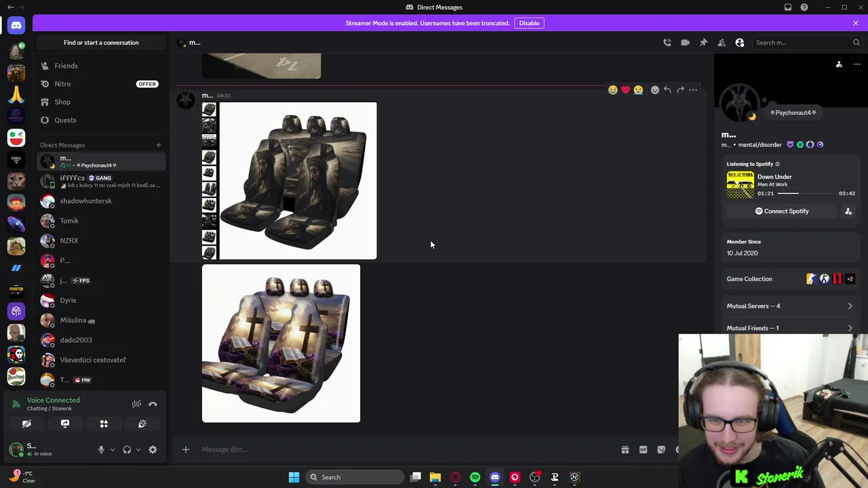Toggle the user profile panel icon

click(x=740, y=43)
